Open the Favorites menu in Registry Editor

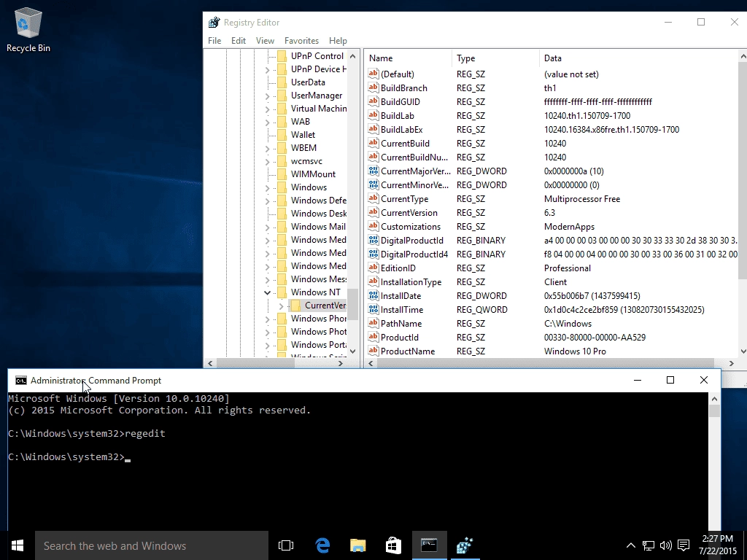301,41
